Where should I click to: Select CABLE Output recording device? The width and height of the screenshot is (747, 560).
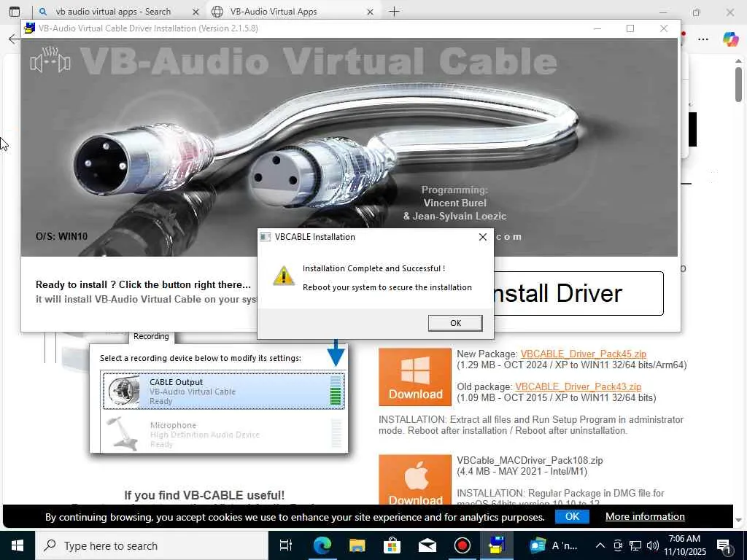223,391
